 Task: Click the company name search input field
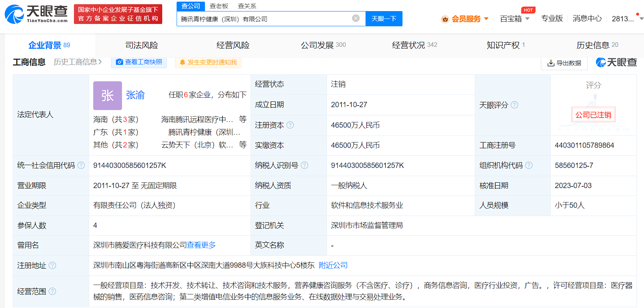(x=271, y=18)
